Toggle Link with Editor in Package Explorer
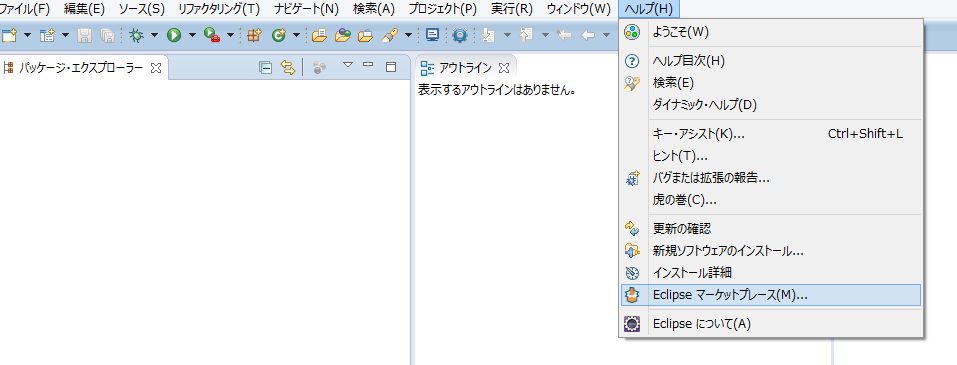Image resolution: width=957 pixels, height=365 pixels. 287,68
